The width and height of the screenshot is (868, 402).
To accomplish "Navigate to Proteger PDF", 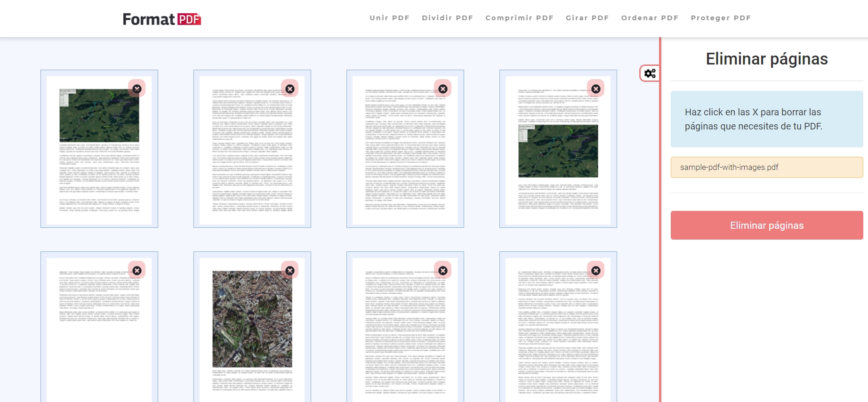I will pyautogui.click(x=721, y=18).
